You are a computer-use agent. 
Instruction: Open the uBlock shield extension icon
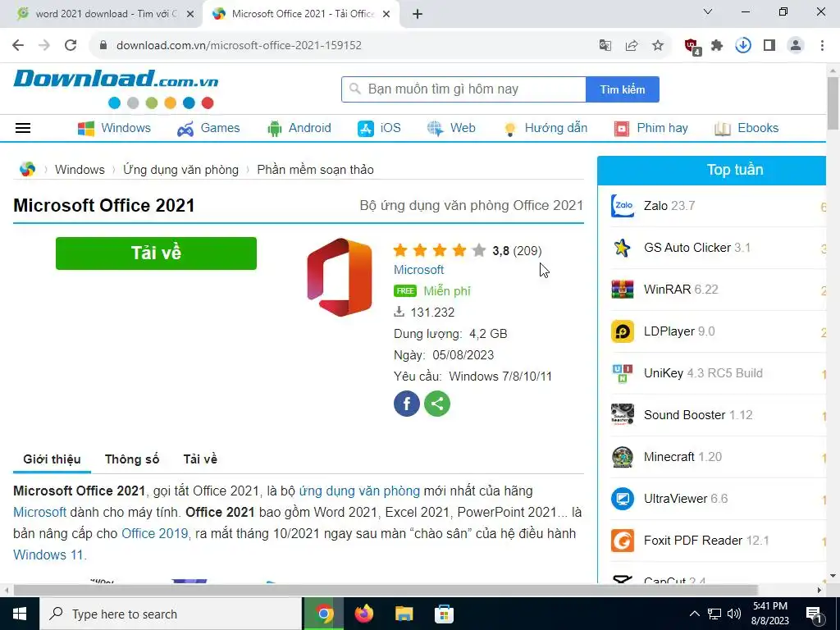(692, 46)
